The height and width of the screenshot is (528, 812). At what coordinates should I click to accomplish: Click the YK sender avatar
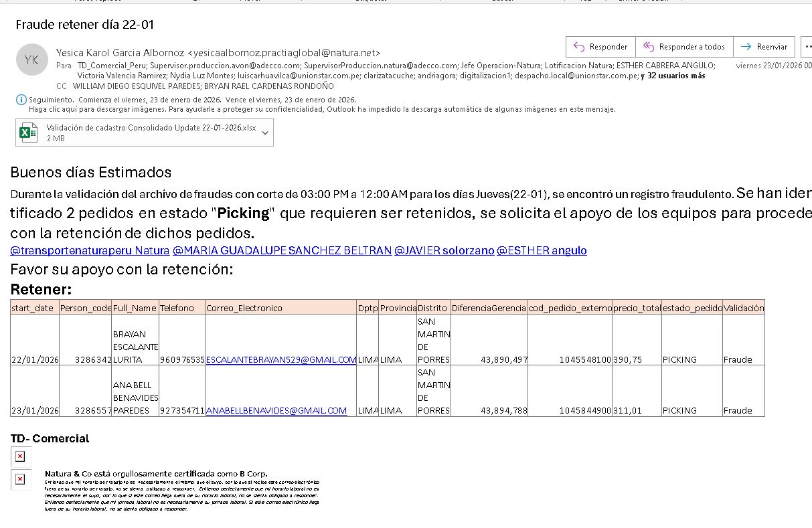(x=31, y=59)
